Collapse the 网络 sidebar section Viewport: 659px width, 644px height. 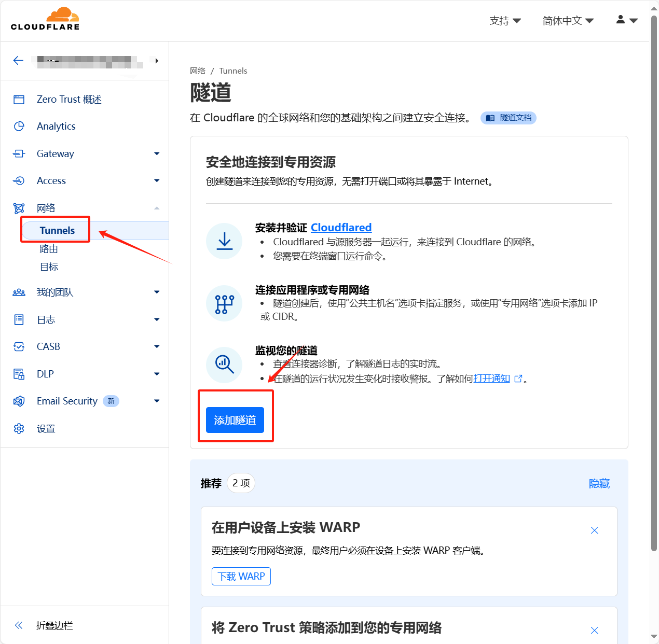[156, 207]
